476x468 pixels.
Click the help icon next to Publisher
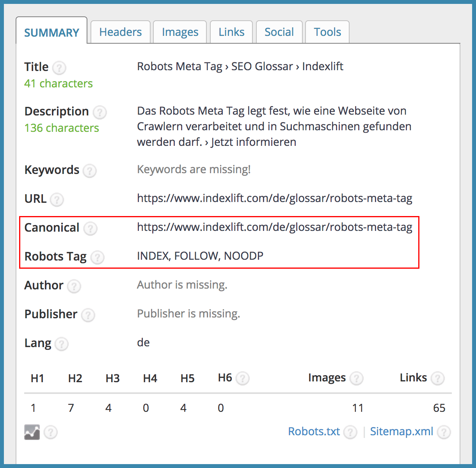tap(88, 315)
